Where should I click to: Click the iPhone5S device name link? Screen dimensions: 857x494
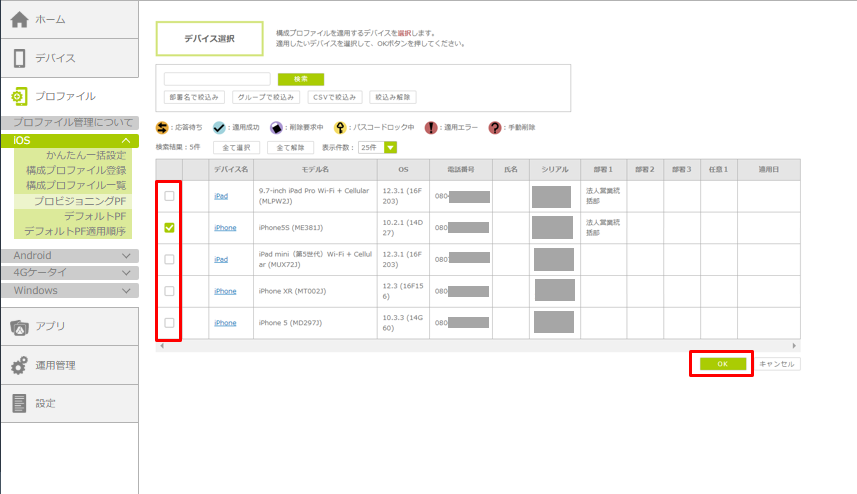coord(225,228)
